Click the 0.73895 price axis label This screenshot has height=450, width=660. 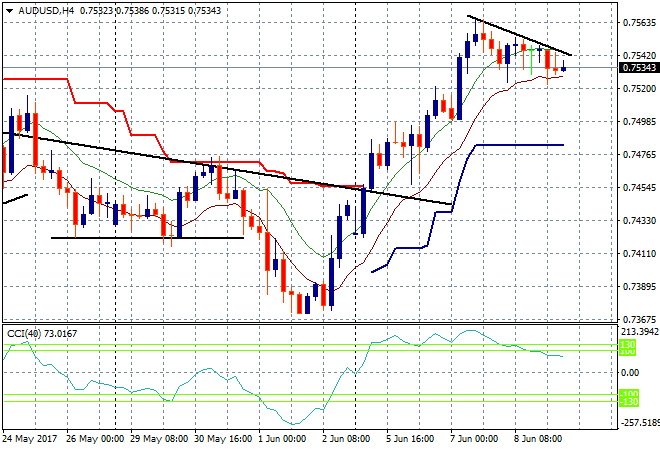tap(639, 287)
